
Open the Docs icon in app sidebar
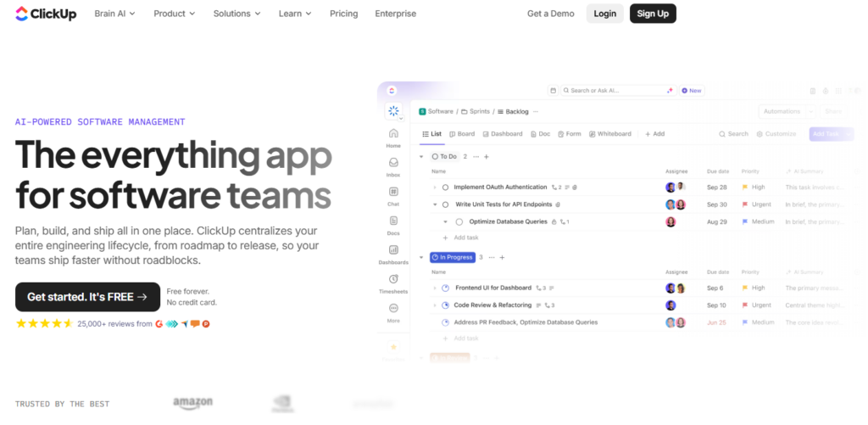[x=393, y=221]
